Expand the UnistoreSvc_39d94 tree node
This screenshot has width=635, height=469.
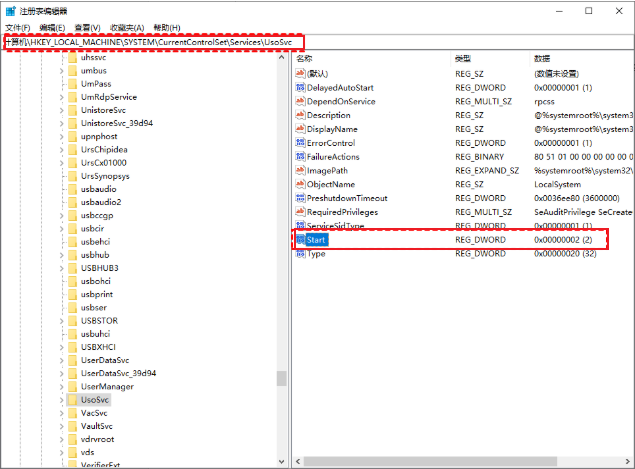[62, 124]
